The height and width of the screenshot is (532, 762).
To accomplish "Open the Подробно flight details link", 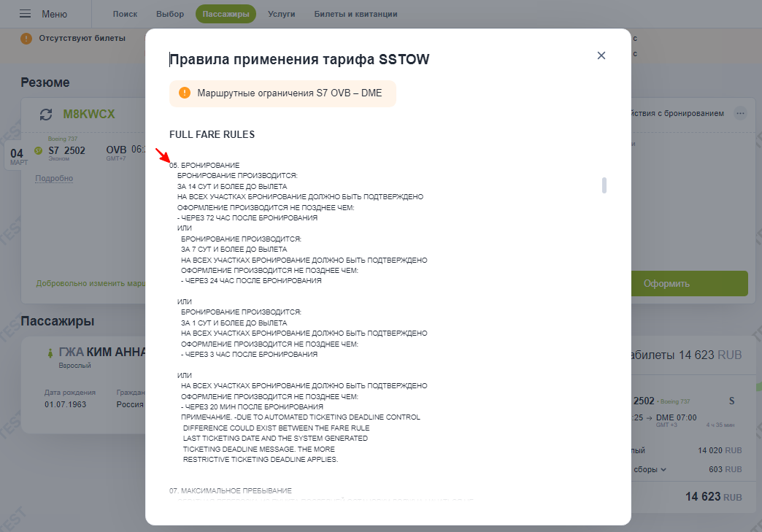I will tap(54, 178).
